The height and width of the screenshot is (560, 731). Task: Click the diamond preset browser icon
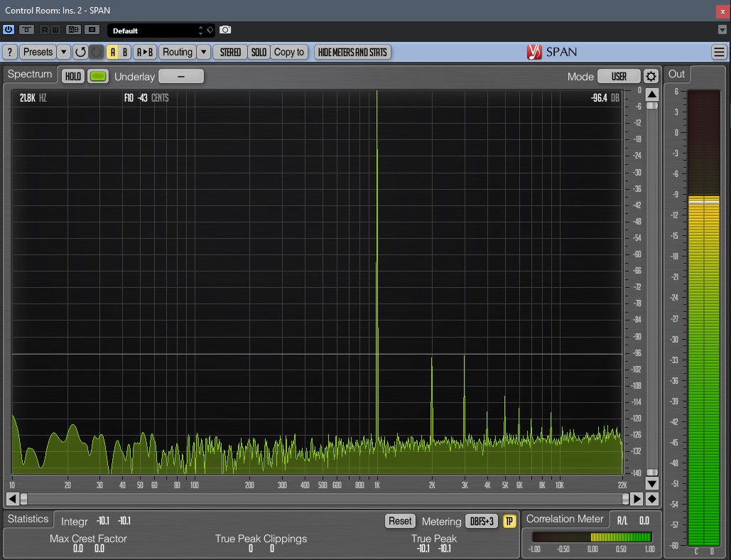pyautogui.click(x=210, y=31)
